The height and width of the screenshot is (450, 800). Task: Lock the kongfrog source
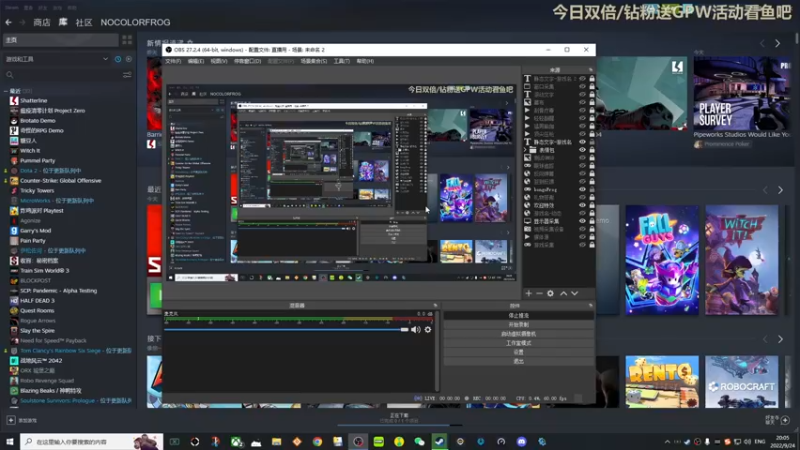(592, 189)
